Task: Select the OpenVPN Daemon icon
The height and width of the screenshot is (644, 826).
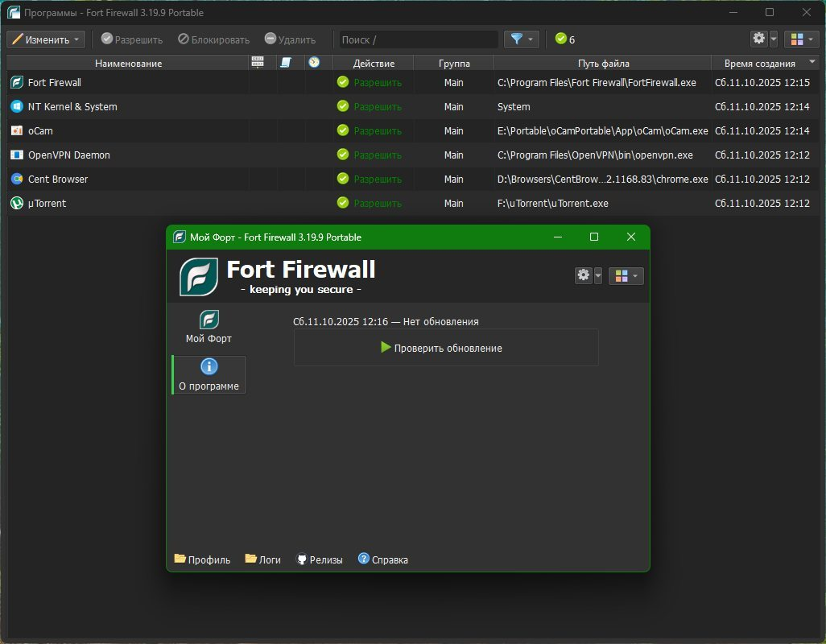Action: (x=17, y=155)
